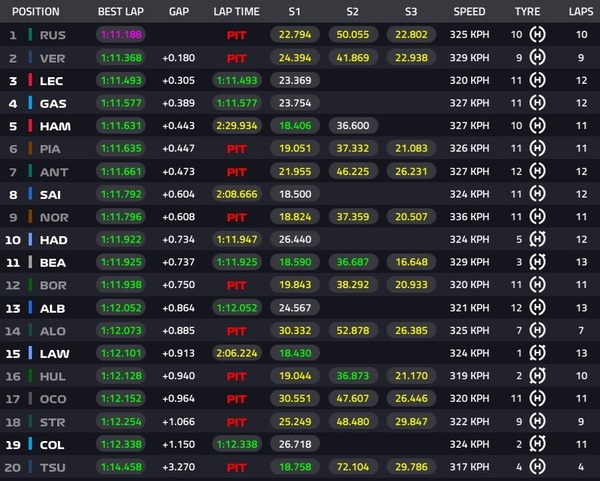Click the purple 1:11.188 best lap
This screenshot has height=481, width=600.
[x=120, y=35]
